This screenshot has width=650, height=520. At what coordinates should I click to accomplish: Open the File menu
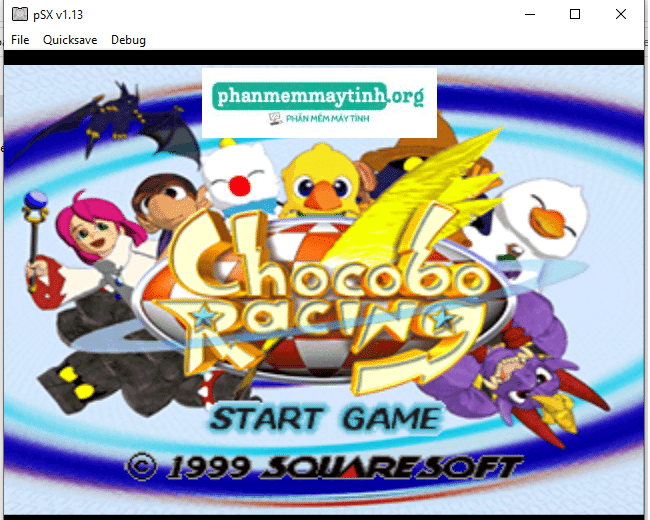tap(20, 40)
